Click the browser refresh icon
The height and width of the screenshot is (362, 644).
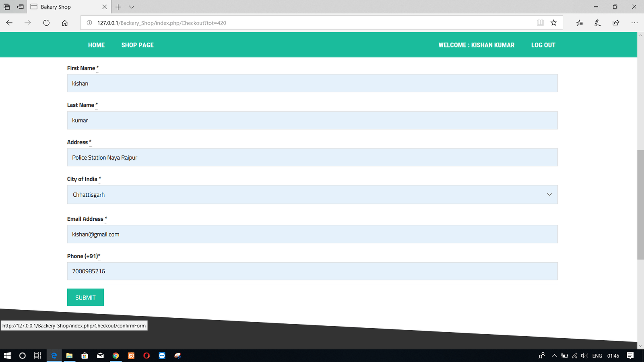click(x=46, y=23)
